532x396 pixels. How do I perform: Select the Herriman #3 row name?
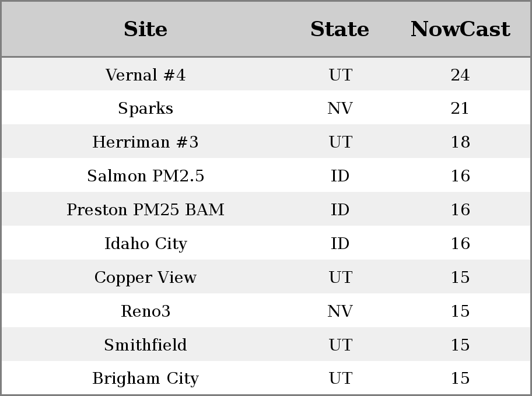point(145,142)
